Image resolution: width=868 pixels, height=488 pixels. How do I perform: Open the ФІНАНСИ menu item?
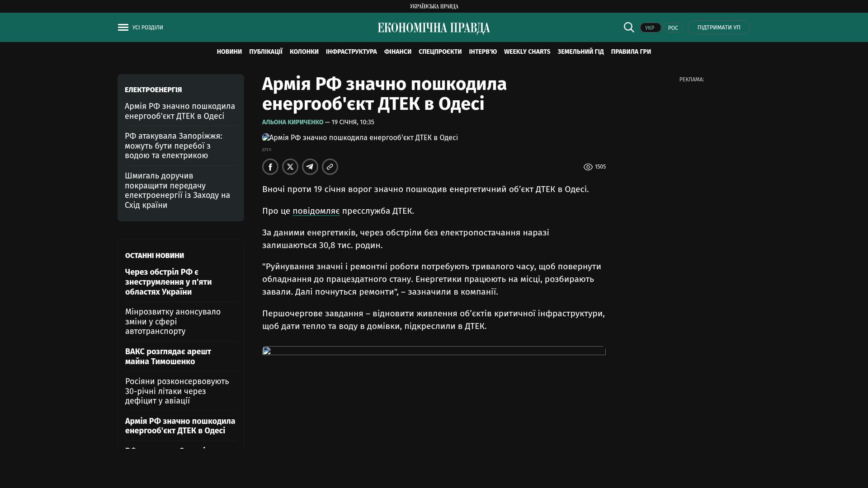point(397,52)
